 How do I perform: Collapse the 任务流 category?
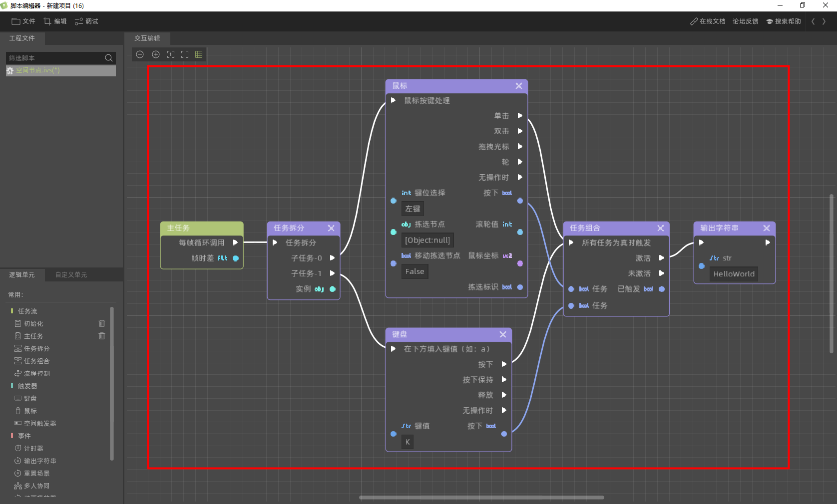[x=23, y=311]
